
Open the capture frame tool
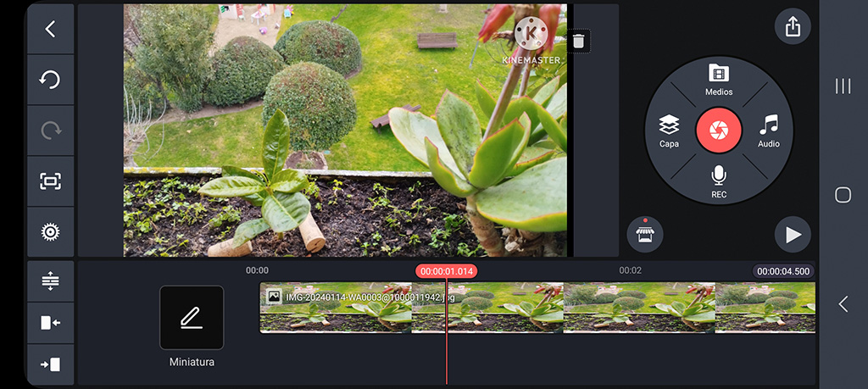(x=50, y=181)
